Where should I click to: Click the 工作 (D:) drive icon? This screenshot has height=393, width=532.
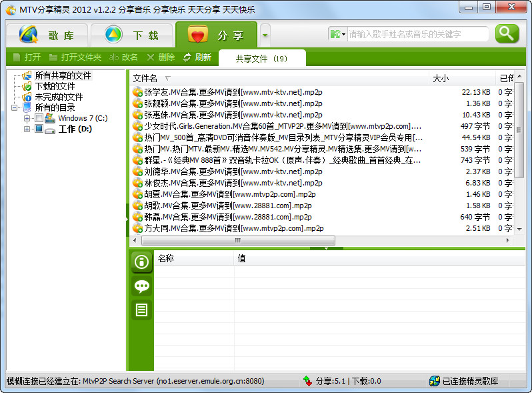(x=50, y=129)
